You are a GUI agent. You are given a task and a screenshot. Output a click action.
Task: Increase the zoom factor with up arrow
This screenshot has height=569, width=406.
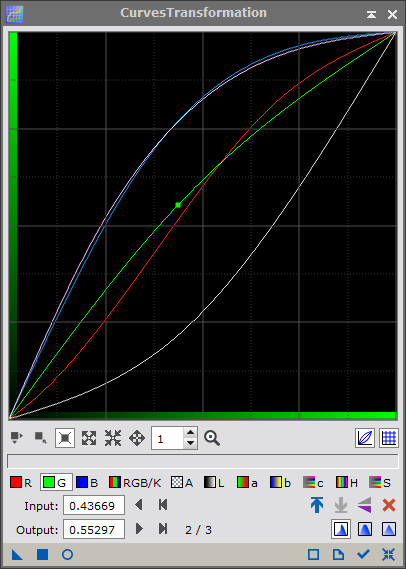(190, 432)
